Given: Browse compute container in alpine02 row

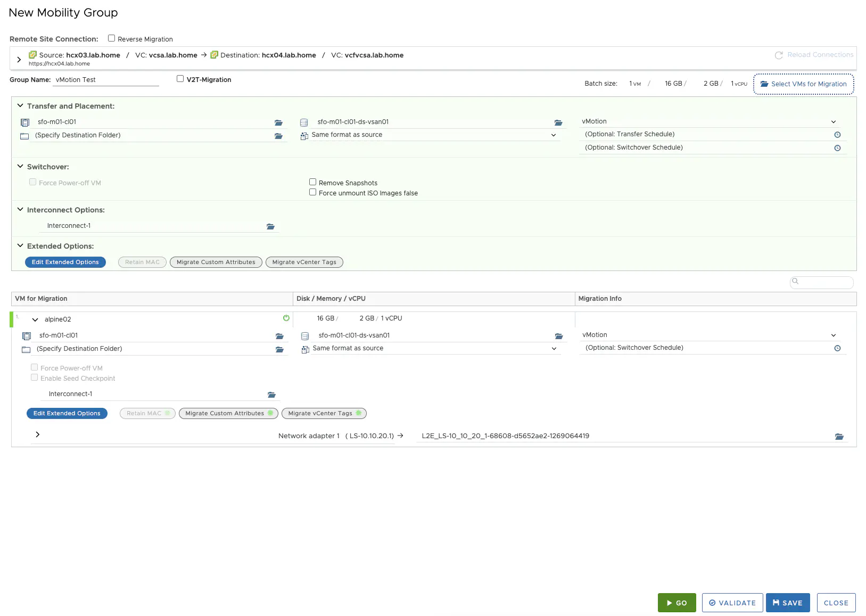Looking at the screenshot, I should [x=279, y=336].
